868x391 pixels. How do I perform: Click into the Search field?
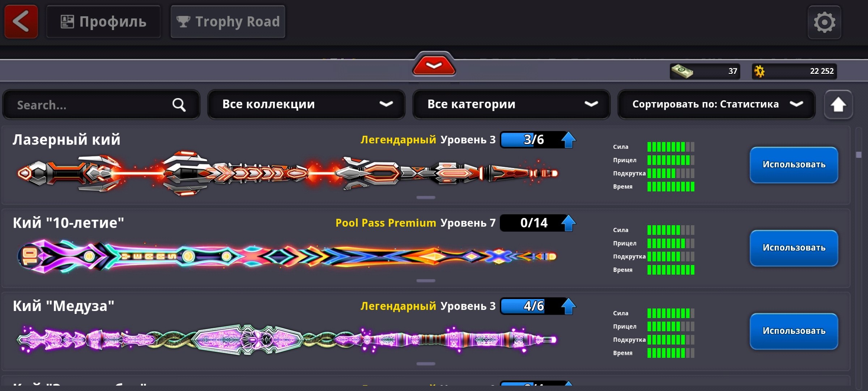pyautogui.click(x=101, y=105)
